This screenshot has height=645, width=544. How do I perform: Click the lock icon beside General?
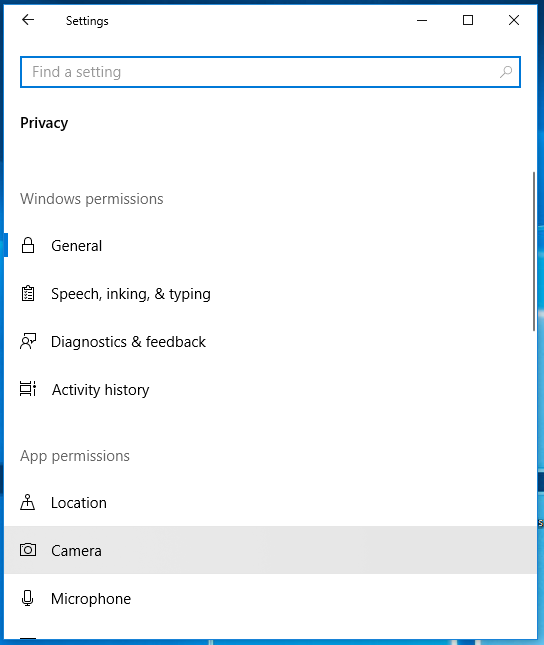pyautogui.click(x=28, y=245)
